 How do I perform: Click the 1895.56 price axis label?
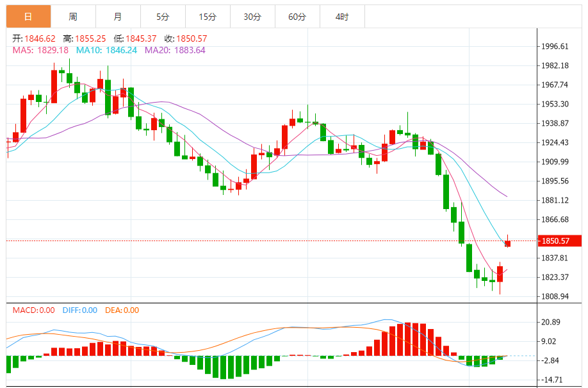click(x=555, y=181)
